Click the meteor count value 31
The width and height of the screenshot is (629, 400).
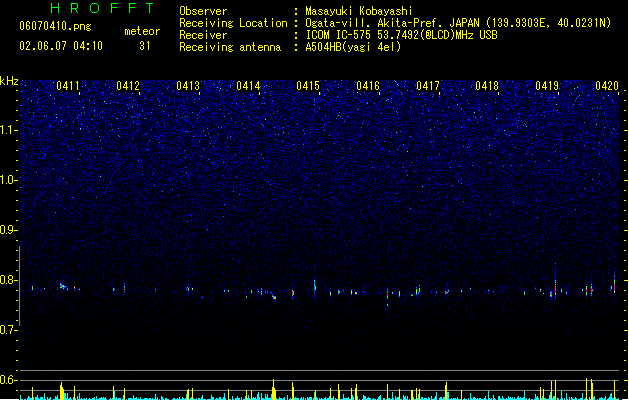coord(144,46)
